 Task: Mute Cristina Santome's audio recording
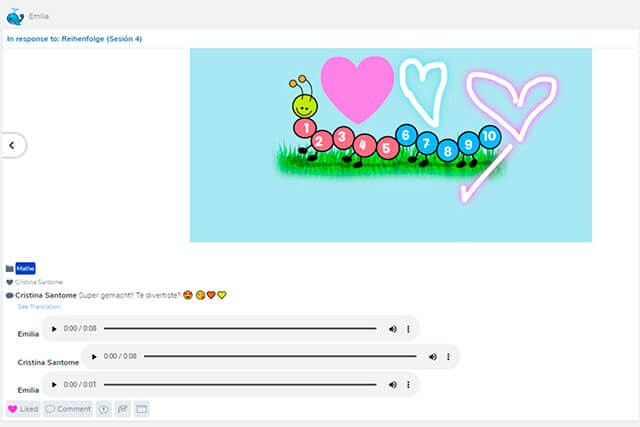tap(432, 356)
